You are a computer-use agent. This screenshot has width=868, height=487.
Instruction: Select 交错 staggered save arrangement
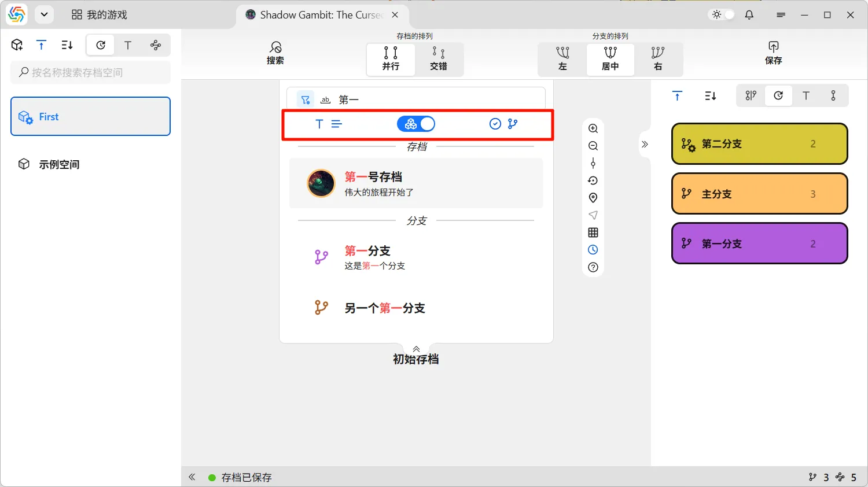coord(439,59)
